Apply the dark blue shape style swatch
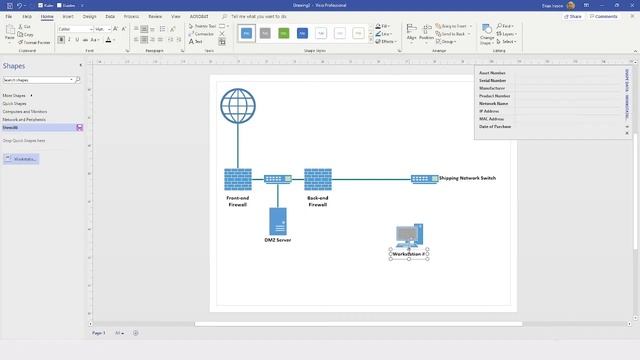 point(302,33)
